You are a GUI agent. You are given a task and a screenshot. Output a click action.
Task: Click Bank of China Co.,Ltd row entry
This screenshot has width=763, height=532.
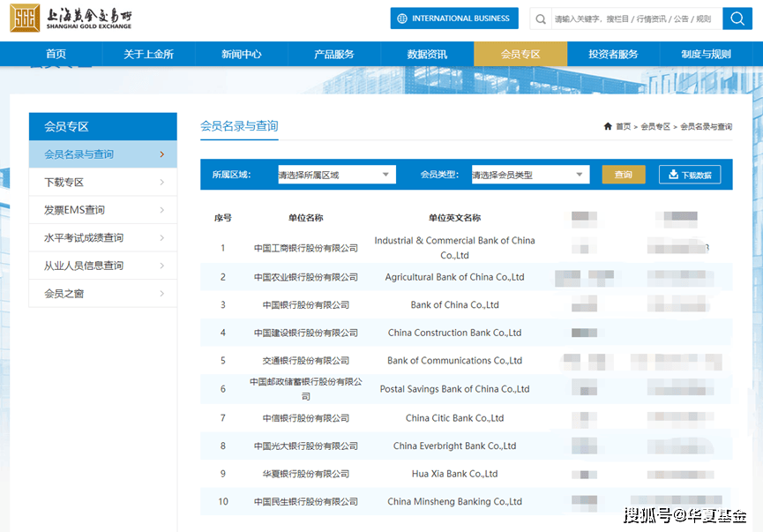click(x=454, y=305)
